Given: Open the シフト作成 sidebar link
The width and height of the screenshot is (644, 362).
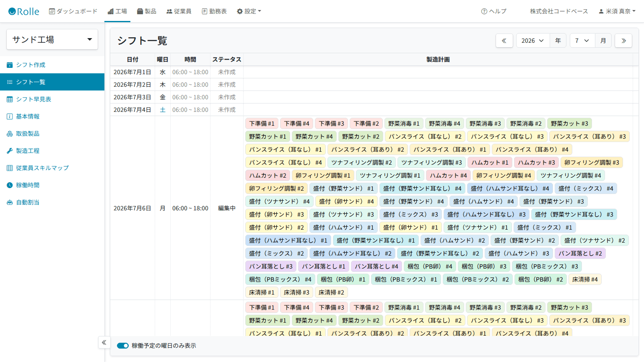Looking at the screenshot, I should coord(52,65).
